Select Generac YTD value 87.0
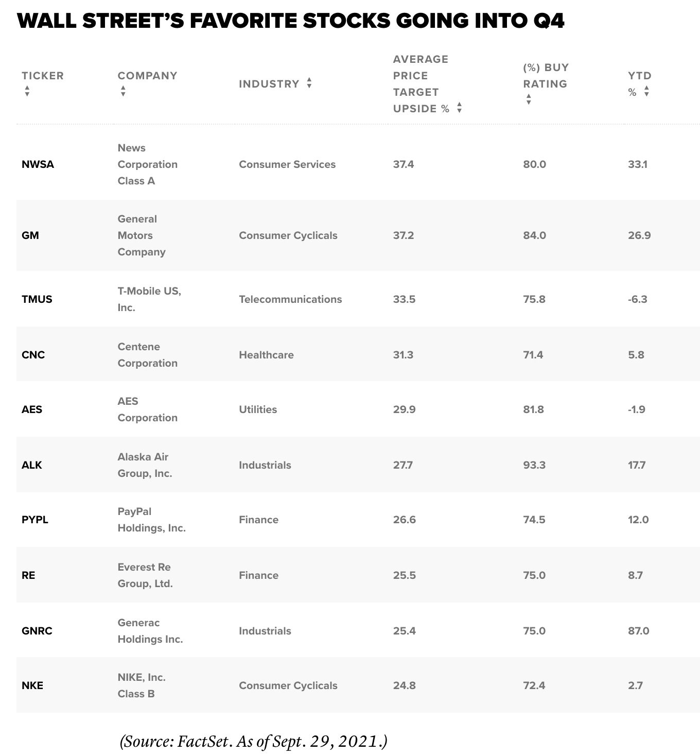 638,631
